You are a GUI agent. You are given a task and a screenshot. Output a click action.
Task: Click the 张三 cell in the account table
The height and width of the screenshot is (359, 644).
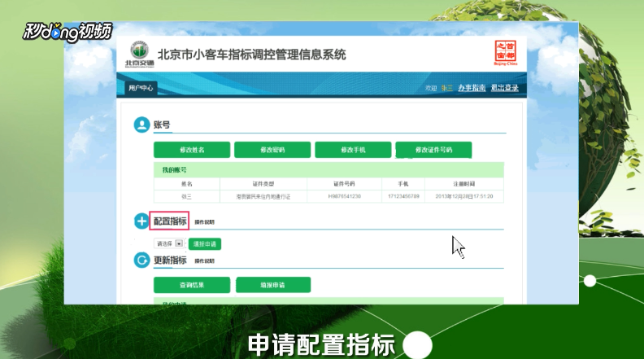(187, 196)
